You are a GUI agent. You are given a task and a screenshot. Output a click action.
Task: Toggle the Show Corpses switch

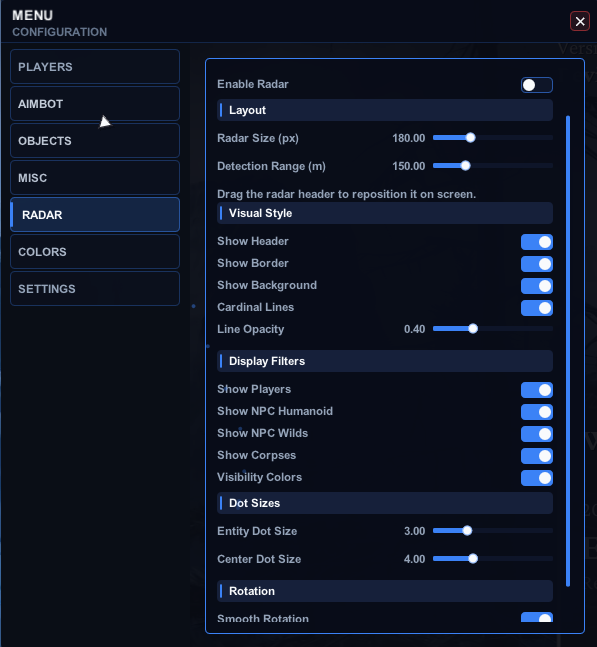[x=536, y=456]
